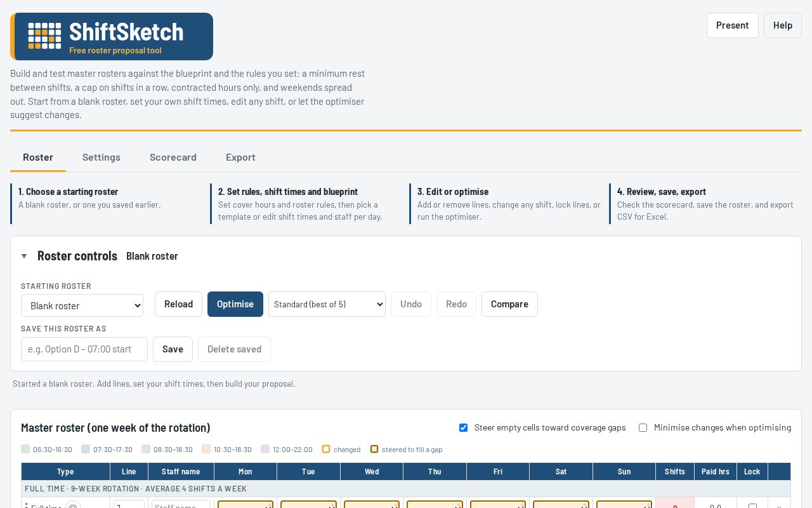
Task: Open the Starting roster dropdown
Action: [x=82, y=305]
